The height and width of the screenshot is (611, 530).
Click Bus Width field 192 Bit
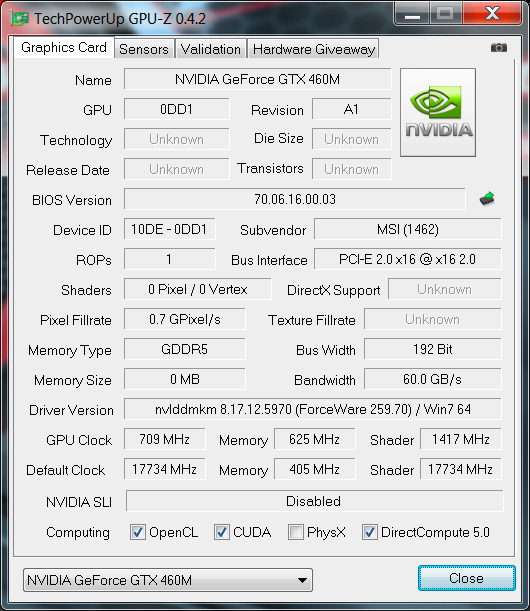[x=433, y=349]
